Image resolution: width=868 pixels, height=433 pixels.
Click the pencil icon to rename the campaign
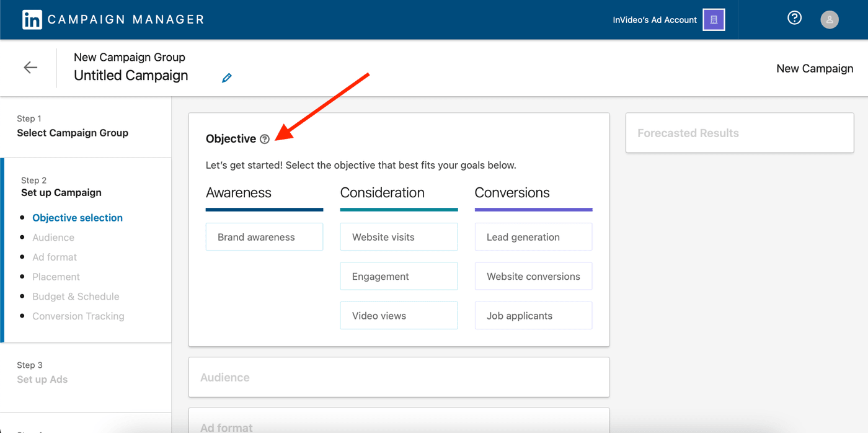click(x=226, y=78)
